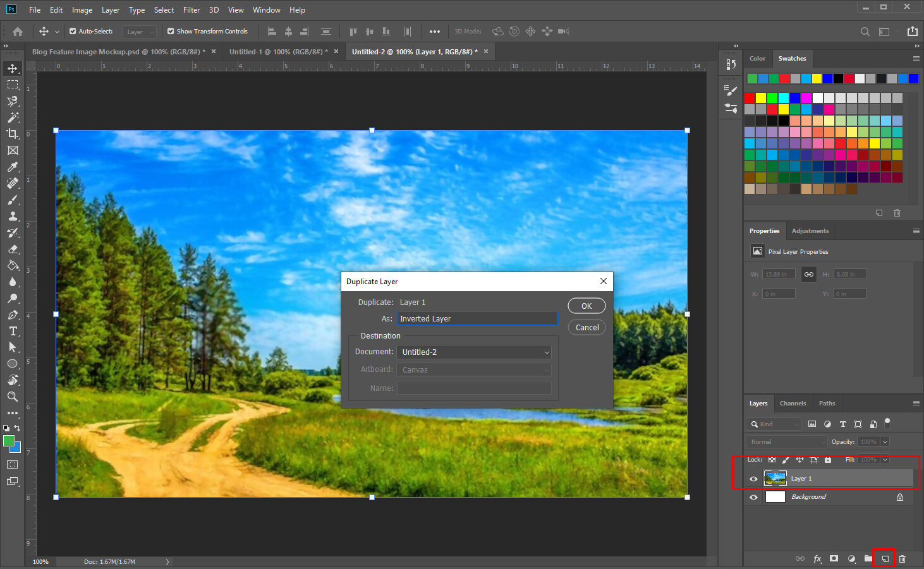
Task: Open the Add Layer Style (fx) menu
Action: 817,558
